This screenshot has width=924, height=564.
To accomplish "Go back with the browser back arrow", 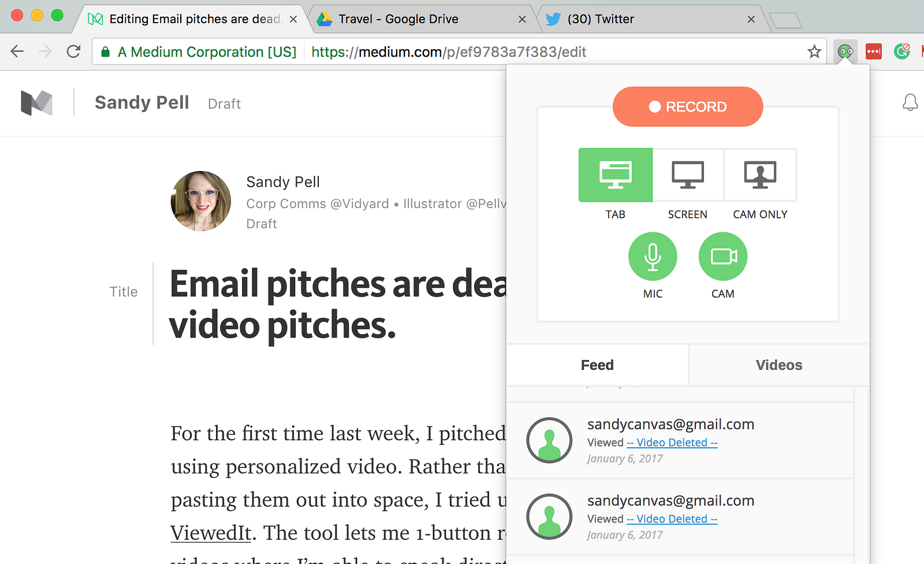I will click(17, 51).
